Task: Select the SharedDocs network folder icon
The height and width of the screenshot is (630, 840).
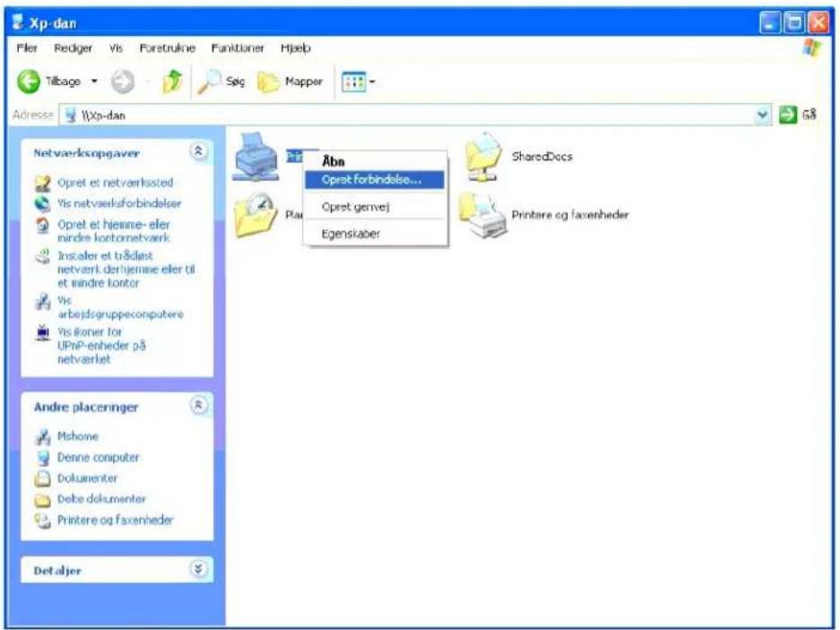Action: click(484, 157)
